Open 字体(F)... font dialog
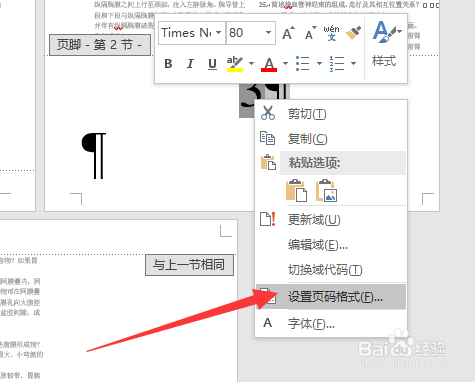The width and height of the screenshot is (475, 382). [x=331, y=323]
